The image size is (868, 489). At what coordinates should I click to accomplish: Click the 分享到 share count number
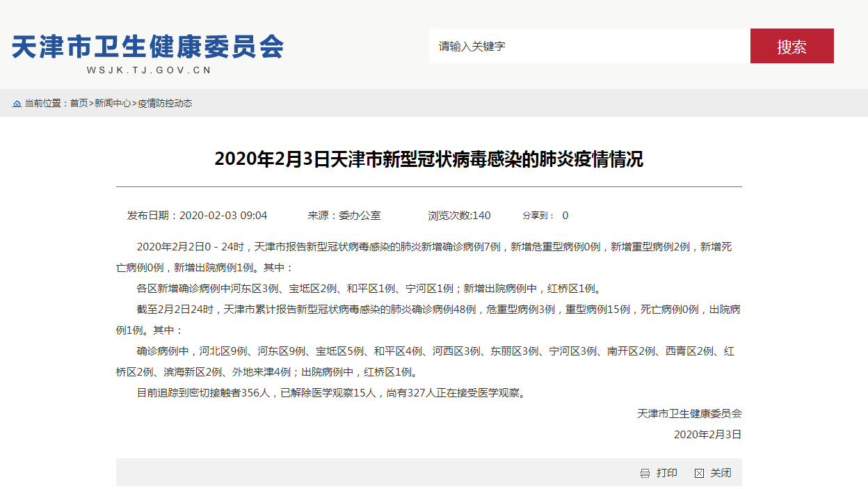pos(565,216)
